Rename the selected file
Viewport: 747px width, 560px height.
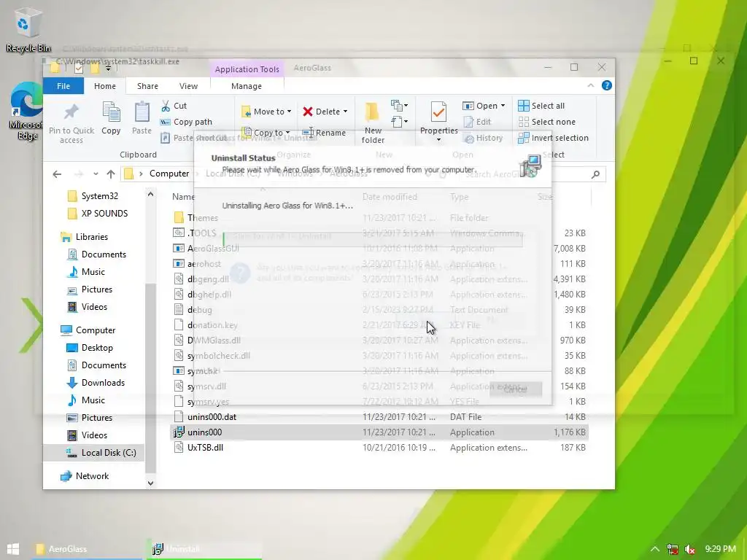[324, 133]
